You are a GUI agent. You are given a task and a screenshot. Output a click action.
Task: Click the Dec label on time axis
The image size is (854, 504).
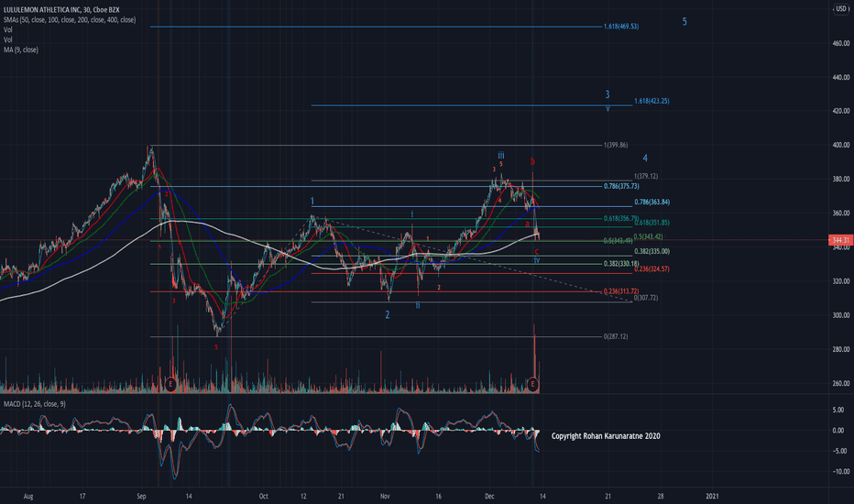489,497
